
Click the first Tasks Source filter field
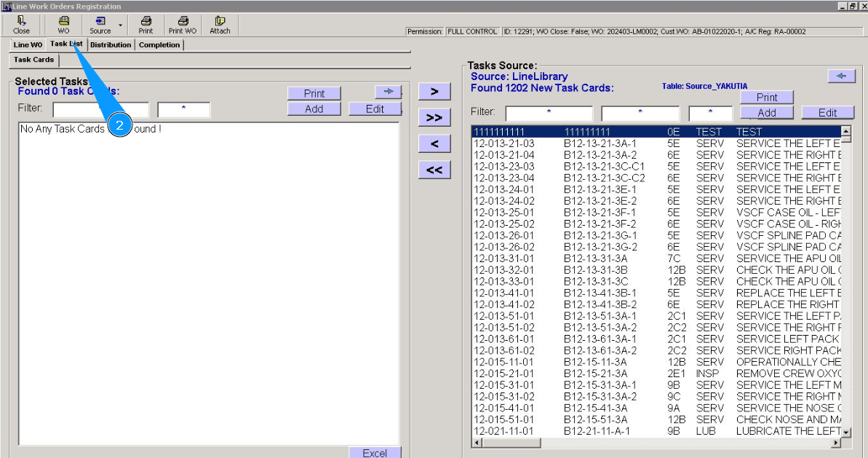(549, 114)
